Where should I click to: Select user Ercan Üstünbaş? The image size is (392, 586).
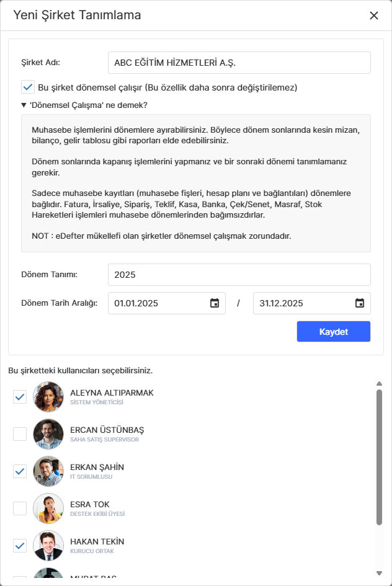click(19, 434)
